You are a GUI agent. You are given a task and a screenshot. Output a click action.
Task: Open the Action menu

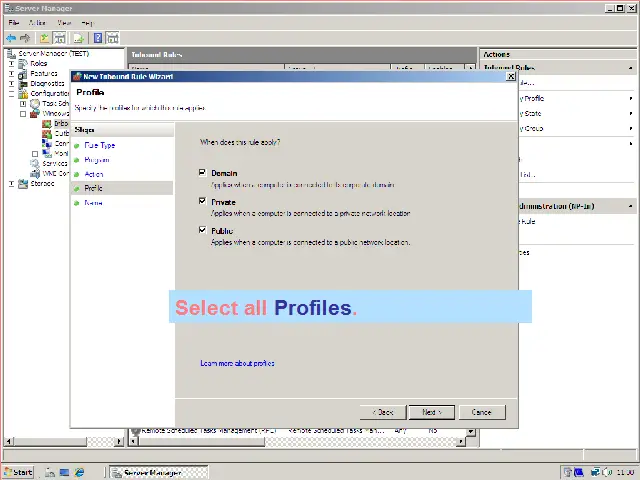click(37, 23)
